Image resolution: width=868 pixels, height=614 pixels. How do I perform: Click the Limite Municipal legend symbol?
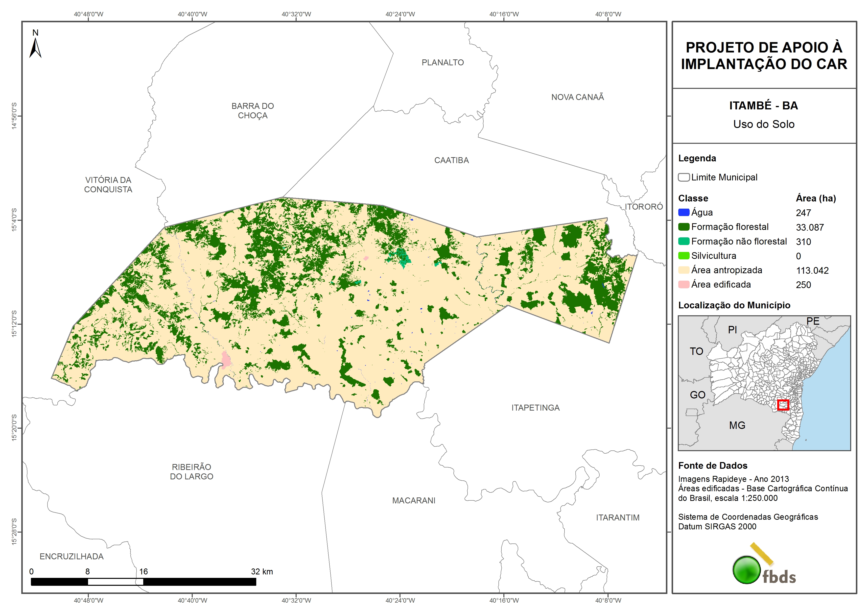point(683,177)
